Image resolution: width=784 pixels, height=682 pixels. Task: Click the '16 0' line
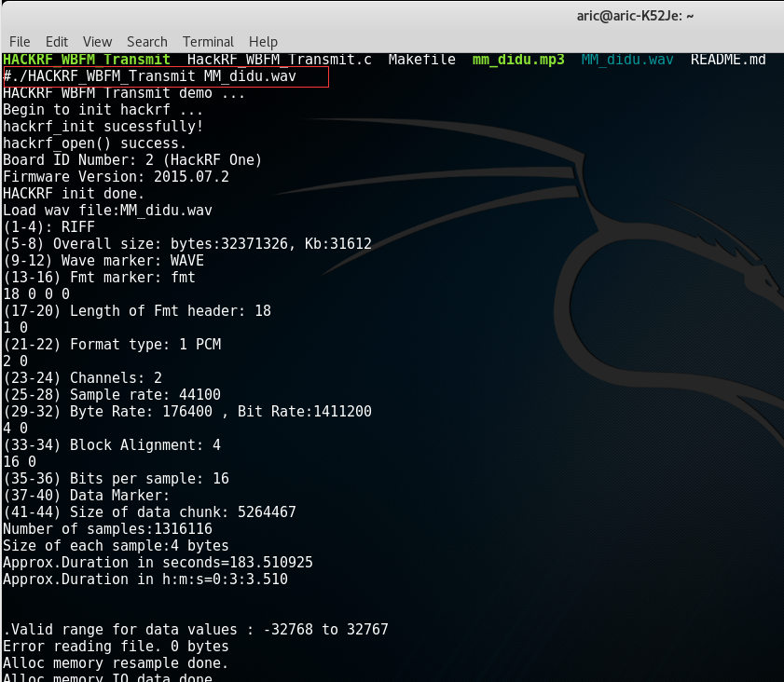coord(20,462)
